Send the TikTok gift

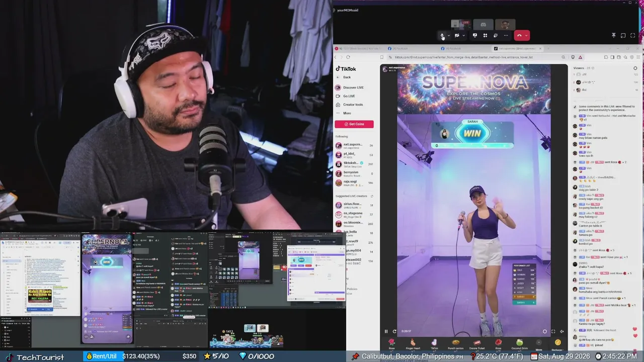[434, 344]
